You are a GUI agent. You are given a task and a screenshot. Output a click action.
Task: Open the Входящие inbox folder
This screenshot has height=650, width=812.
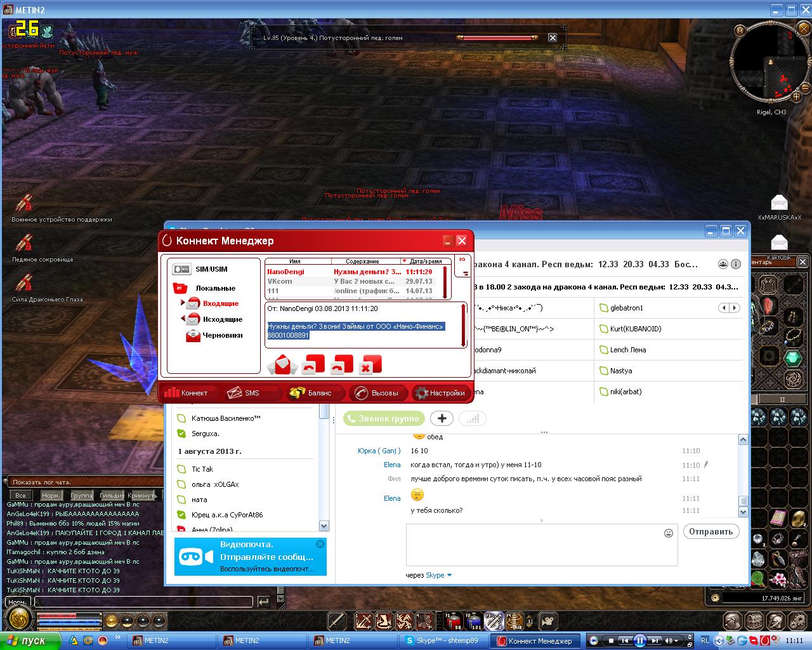click(210, 303)
